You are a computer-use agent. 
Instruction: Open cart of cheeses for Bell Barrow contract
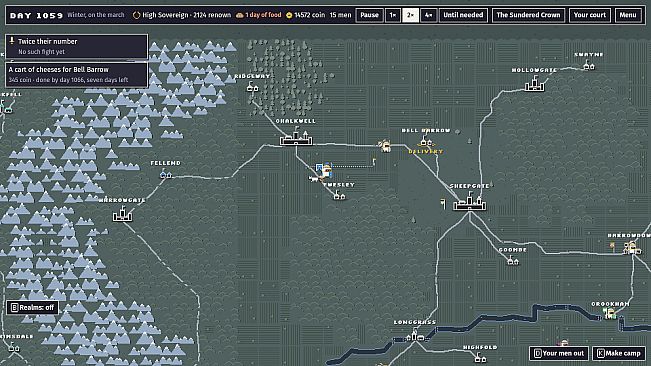[76, 75]
